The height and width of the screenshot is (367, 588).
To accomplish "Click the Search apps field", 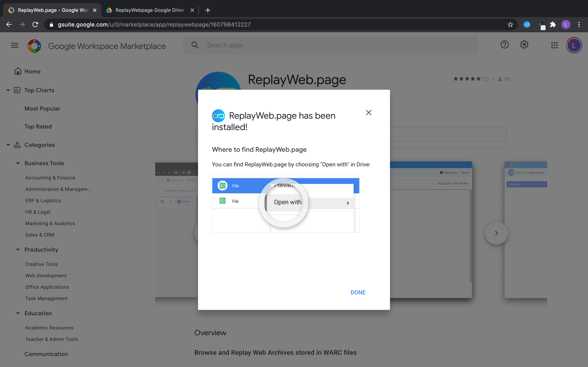I will [x=331, y=45].
